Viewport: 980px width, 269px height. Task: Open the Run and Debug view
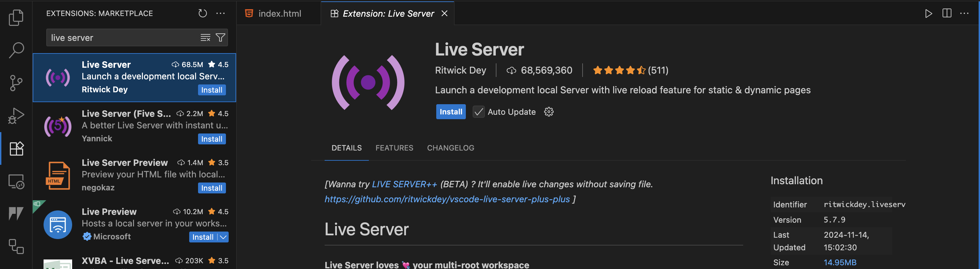pos(16,115)
